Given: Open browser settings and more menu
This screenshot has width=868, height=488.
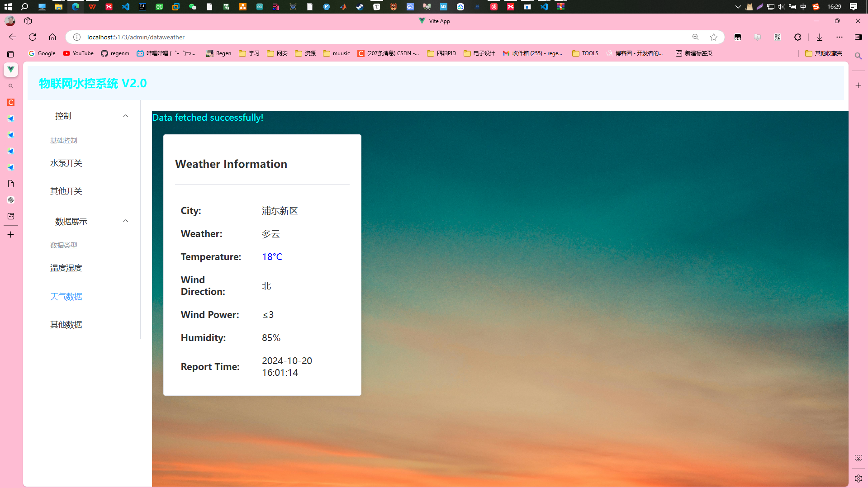Looking at the screenshot, I should tap(840, 37).
